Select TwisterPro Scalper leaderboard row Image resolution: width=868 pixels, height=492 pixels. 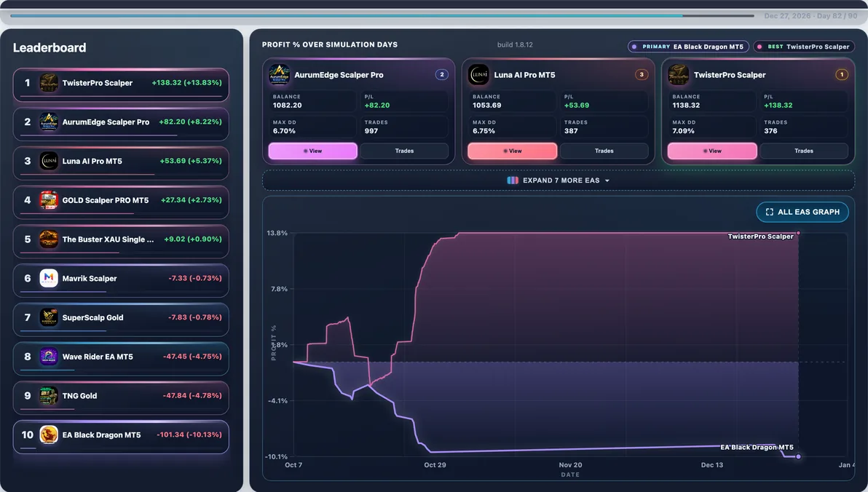point(121,84)
